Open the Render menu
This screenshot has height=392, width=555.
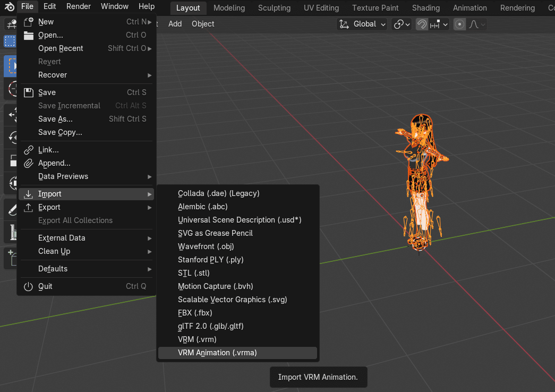[x=78, y=6]
